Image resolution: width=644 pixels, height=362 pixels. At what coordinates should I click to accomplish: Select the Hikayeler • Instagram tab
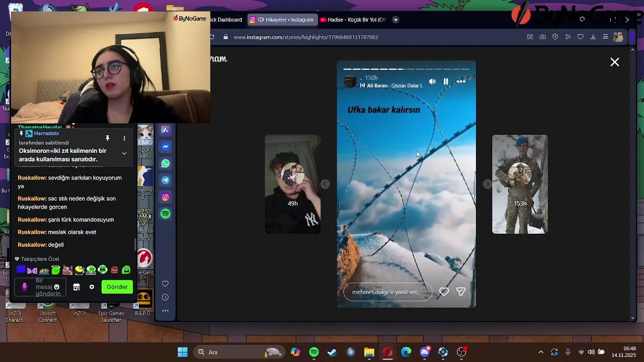click(282, 20)
